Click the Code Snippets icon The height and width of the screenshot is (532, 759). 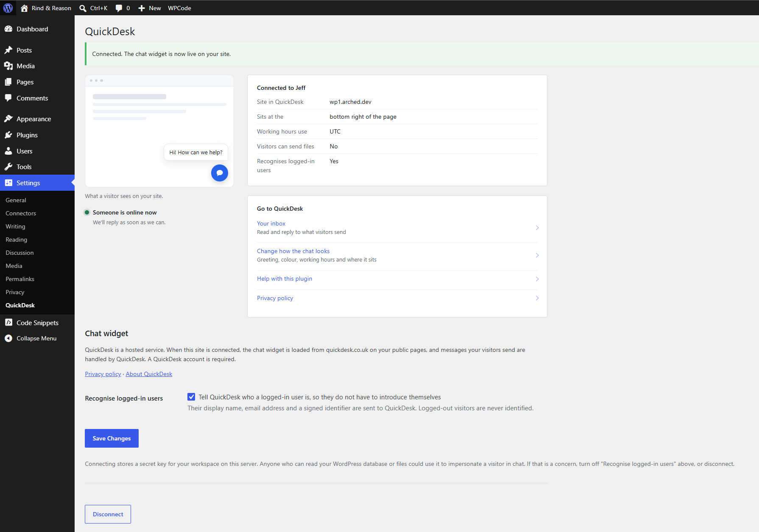pos(8,323)
